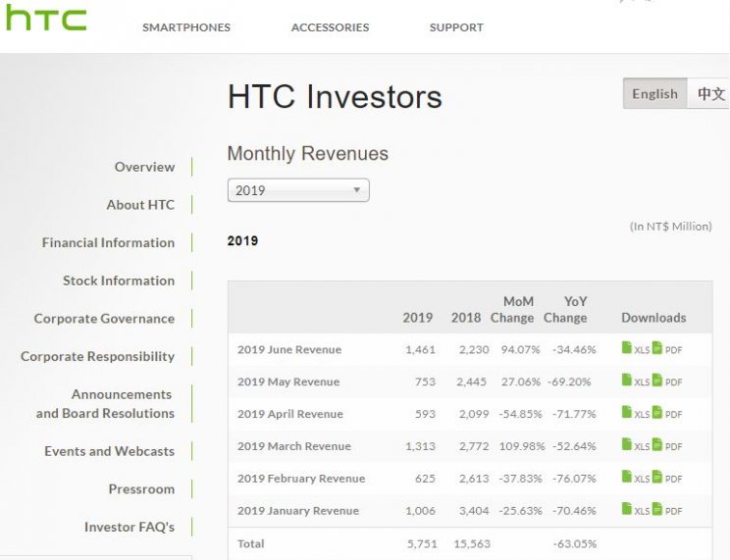Open Corporate Governance section

tap(104, 319)
